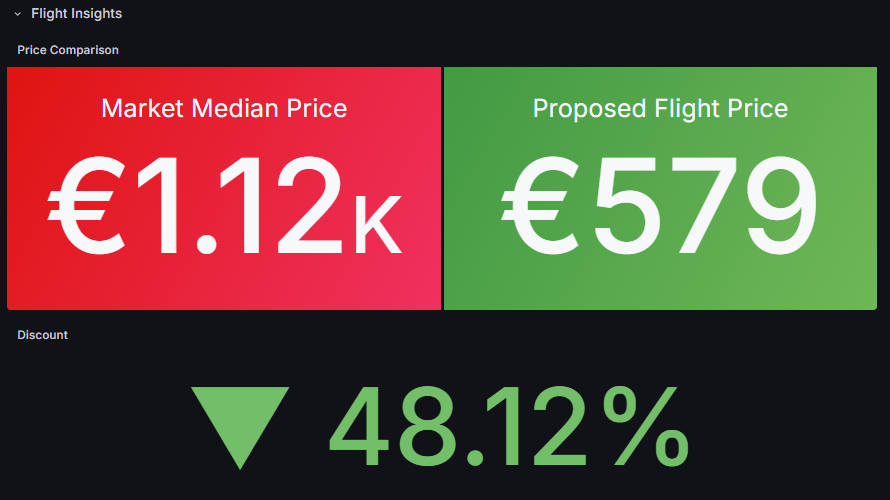The height and width of the screenshot is (500, 890).
Task: Collapse the Flight Insights row chevron
Action: point(17,14)
